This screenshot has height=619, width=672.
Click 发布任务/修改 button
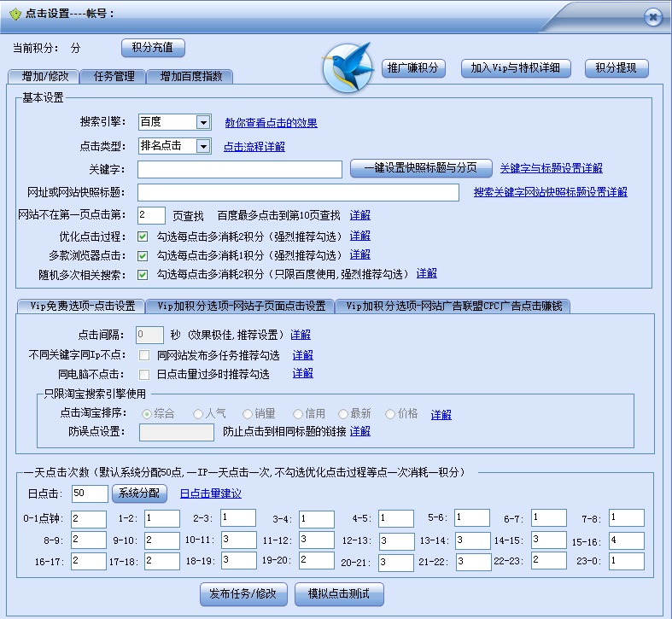[x=243, y=594]
